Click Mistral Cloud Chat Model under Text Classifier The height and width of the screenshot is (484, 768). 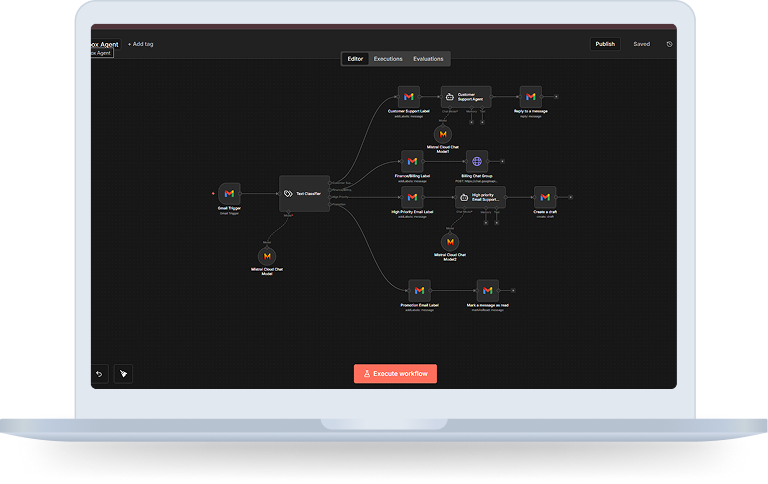[266, 256]
